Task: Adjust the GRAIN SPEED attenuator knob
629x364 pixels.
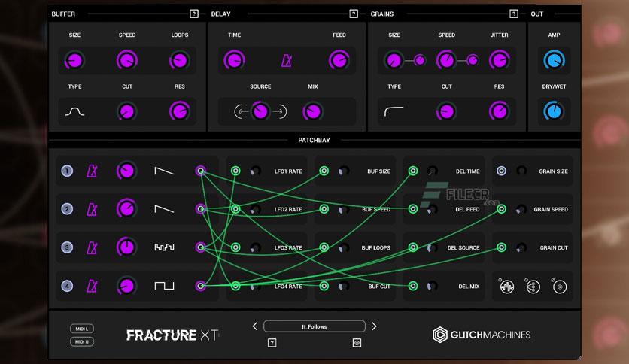Action: tap(521, 209)
